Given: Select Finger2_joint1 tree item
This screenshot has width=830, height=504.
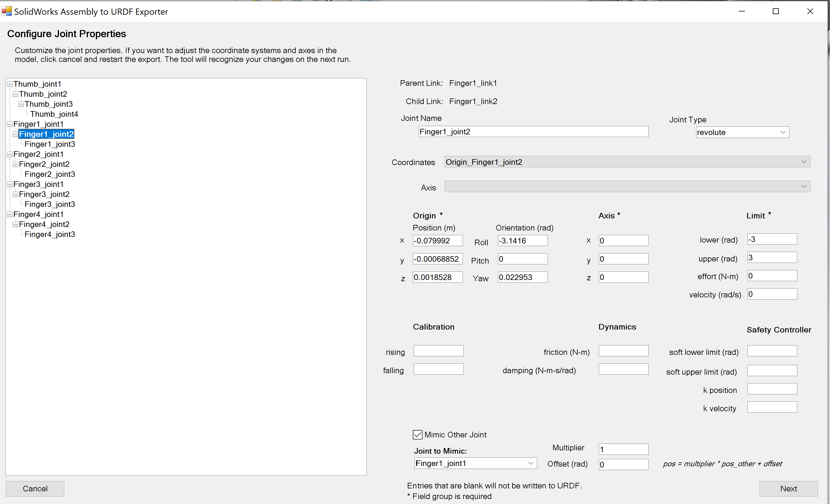Looking at the screenshot, I should pos(38,154).
